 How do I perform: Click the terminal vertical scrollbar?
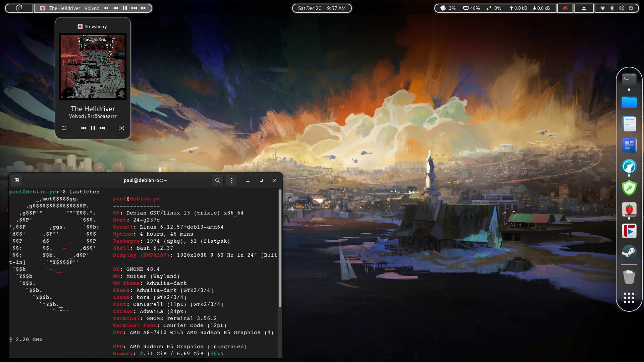tap(280, 248)
